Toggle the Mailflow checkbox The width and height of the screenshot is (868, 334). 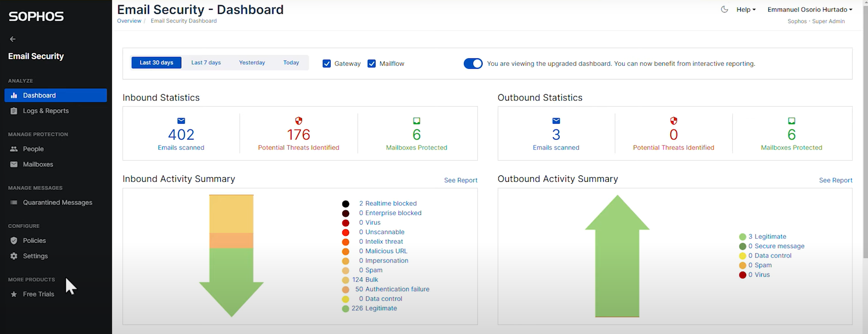372,64
